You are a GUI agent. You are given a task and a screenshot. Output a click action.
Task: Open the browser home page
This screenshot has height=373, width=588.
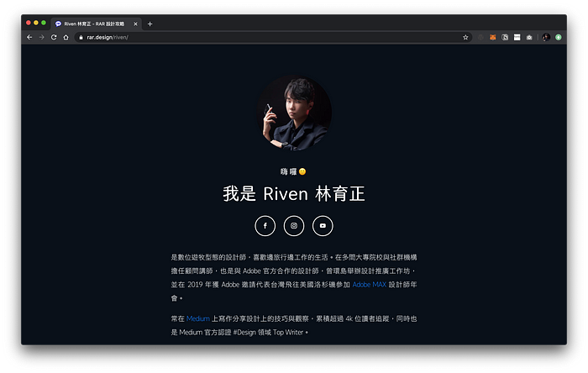pyautogui.click(x=66, y=37)
